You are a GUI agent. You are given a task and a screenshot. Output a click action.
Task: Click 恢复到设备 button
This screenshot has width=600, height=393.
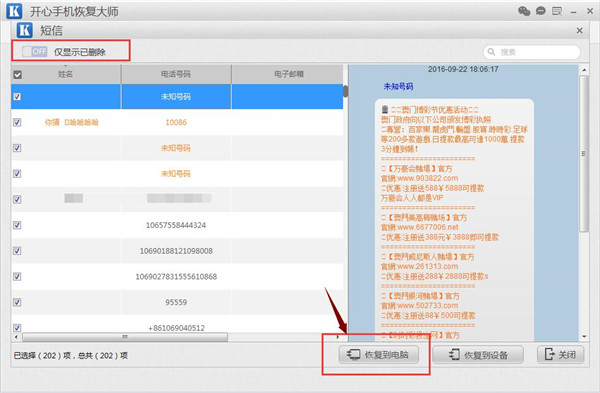coord(478,355)
